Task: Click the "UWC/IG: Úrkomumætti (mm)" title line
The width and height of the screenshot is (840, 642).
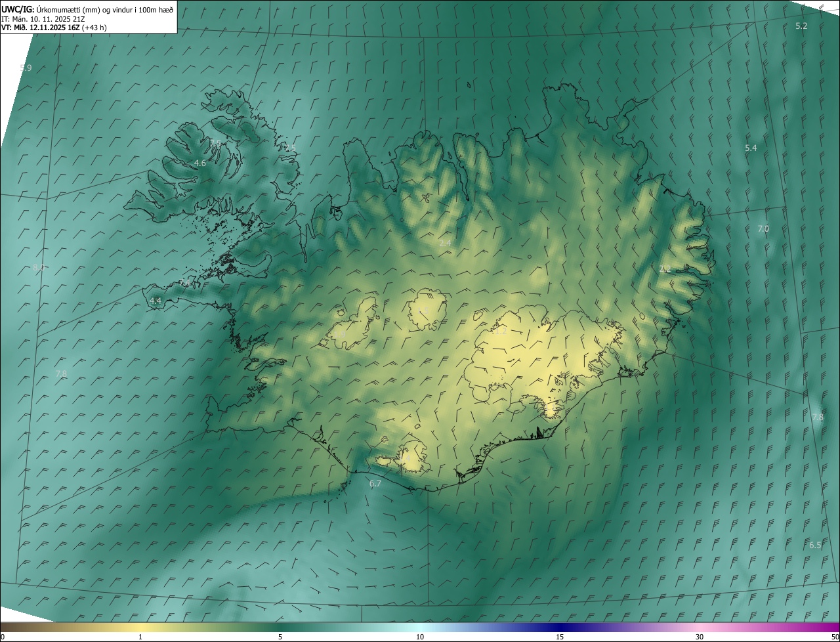Action: coord(87,9)
